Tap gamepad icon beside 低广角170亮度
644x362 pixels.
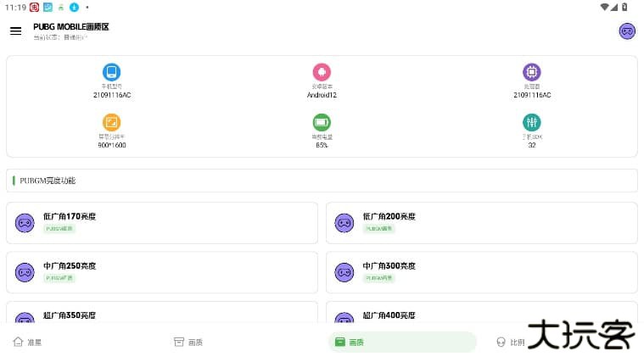[x=25, y=223]
